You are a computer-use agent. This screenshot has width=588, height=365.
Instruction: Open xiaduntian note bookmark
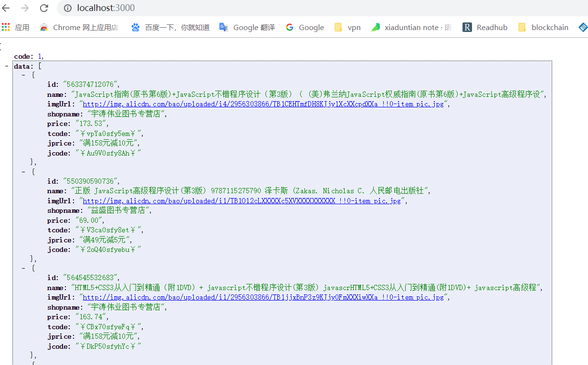(x=411, y=27)
